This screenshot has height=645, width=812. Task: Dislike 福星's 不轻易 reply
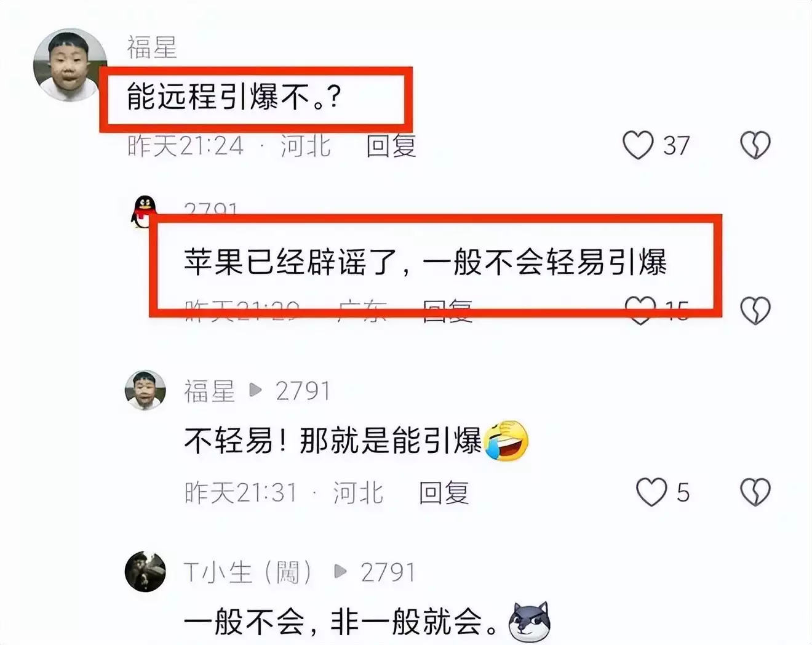click(x=755, y=492)
